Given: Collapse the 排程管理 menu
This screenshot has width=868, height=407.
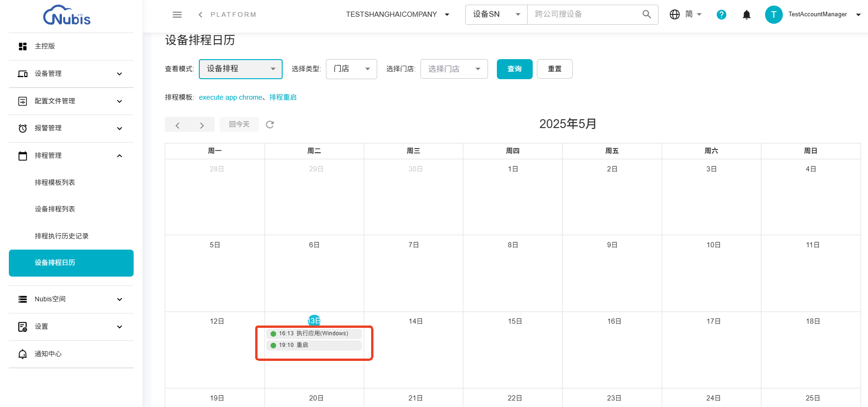Looking at the screenshot, I should pyautogui.click(x=120, y=156).
